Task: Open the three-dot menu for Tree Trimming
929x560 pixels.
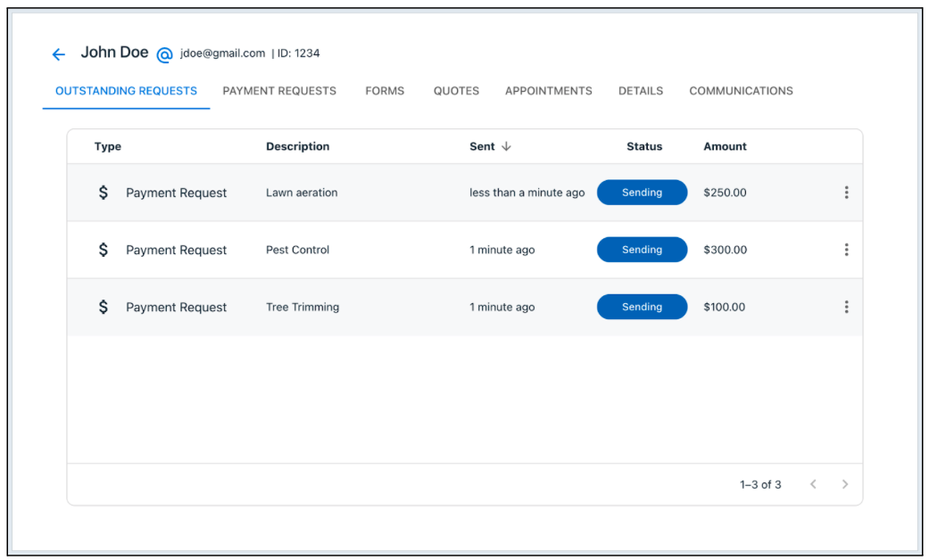Action: (x=846, y=307)
